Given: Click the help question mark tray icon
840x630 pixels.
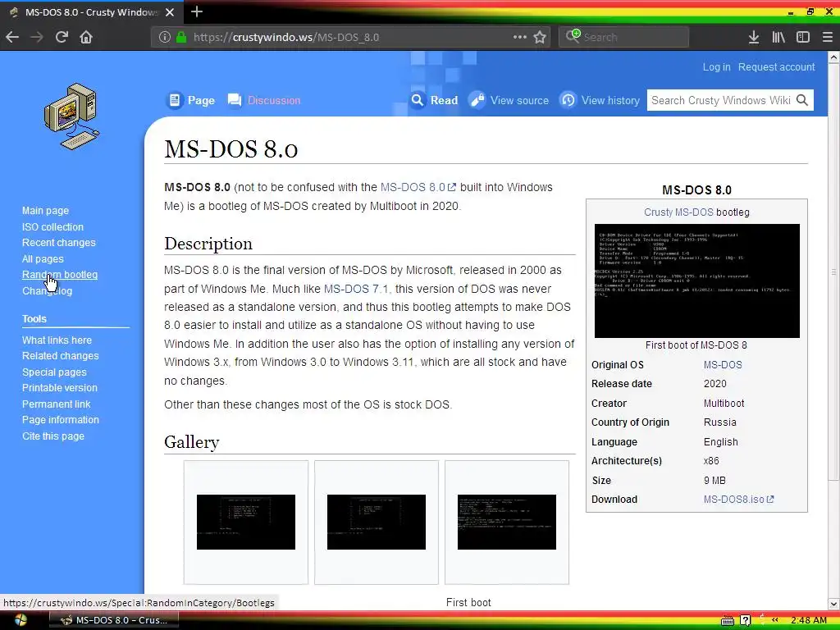Looking at the screenshot, I should (x=745, y=620).
